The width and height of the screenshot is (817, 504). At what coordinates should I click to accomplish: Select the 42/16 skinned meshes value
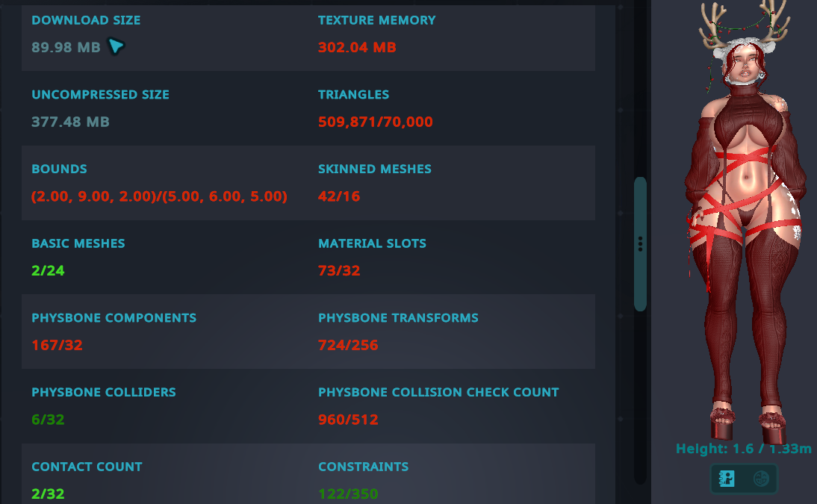click(x=339, y=196)
